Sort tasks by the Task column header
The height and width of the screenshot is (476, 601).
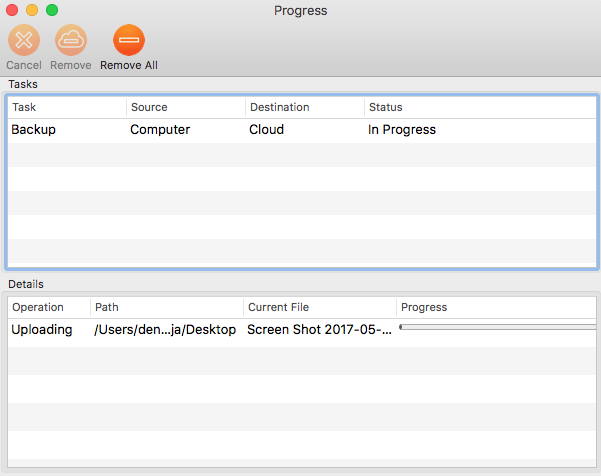(67, 107)
